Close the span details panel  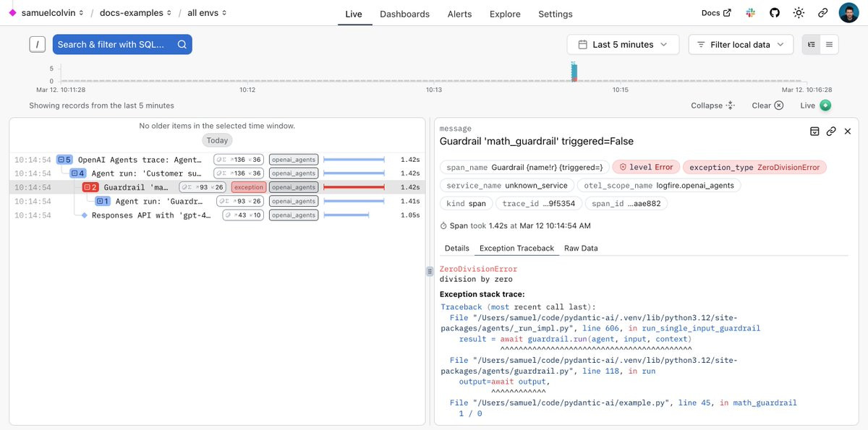pos(848,132)
